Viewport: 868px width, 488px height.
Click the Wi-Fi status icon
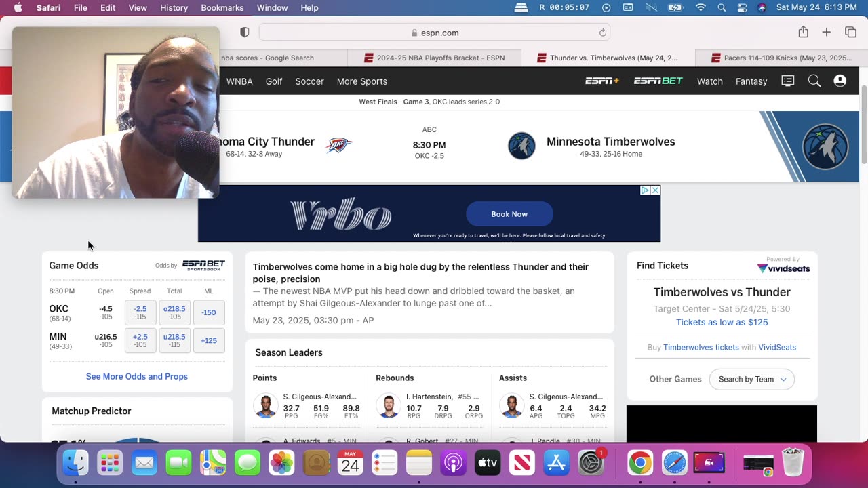(x=701, y=7)
